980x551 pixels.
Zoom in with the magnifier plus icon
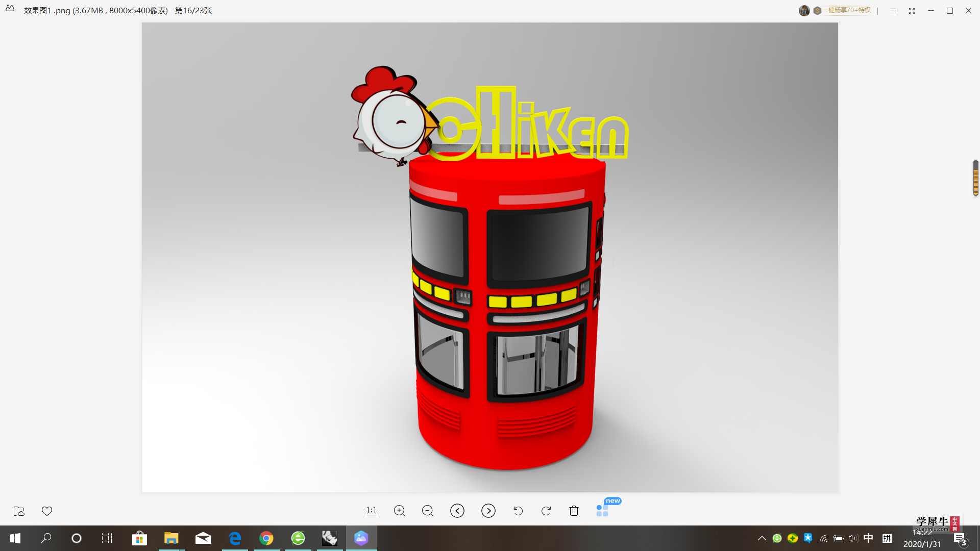tap(400, 511)
